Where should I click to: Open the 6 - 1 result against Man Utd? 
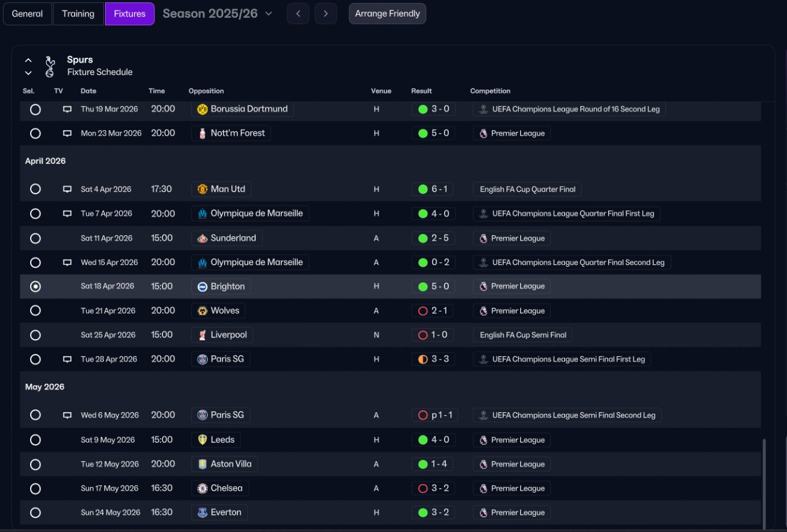click(x=433, y=189)
